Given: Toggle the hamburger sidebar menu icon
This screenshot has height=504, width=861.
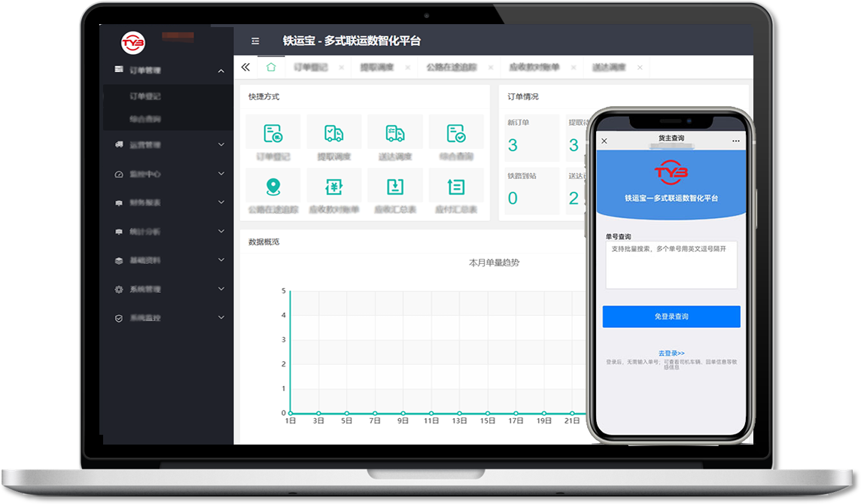Looking at the screenshot, I should (255, 41).
